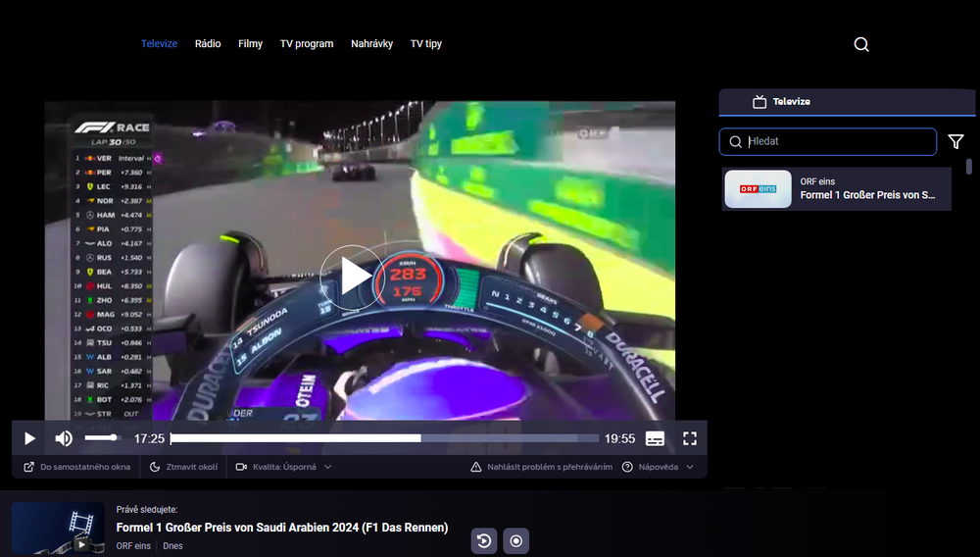Select the ORF eins channel entry
The height and width of the screenshot is (557, 980).
coord(836,188)
